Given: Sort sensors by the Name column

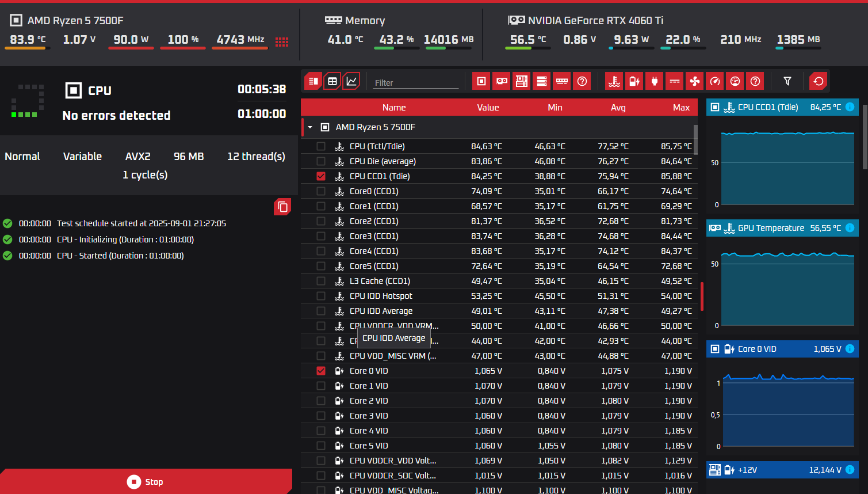Looking at the screenshot, I should (x=394, y=108).
